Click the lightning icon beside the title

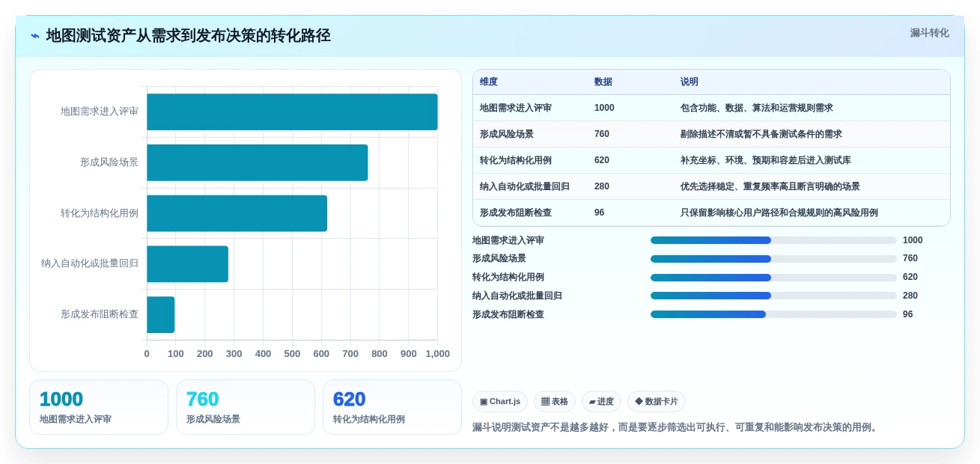pyautogui.click(x=35, y=36)
